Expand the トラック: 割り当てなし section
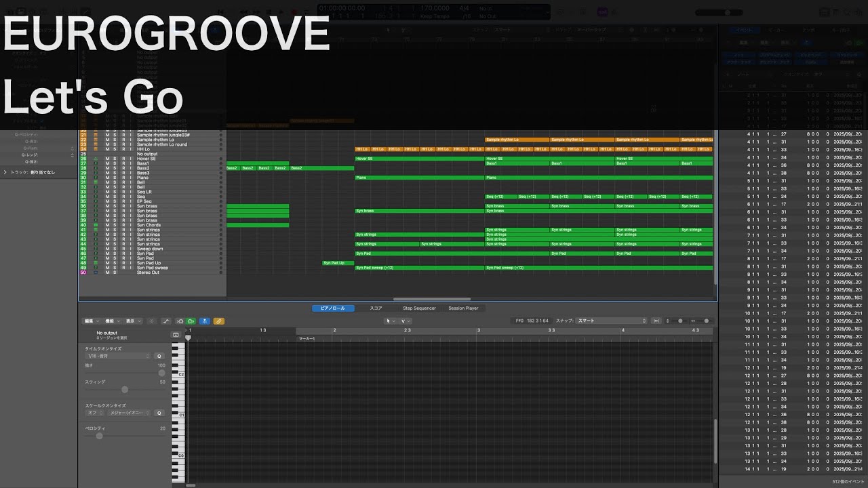868x488 pixels. tap(7, 172)
